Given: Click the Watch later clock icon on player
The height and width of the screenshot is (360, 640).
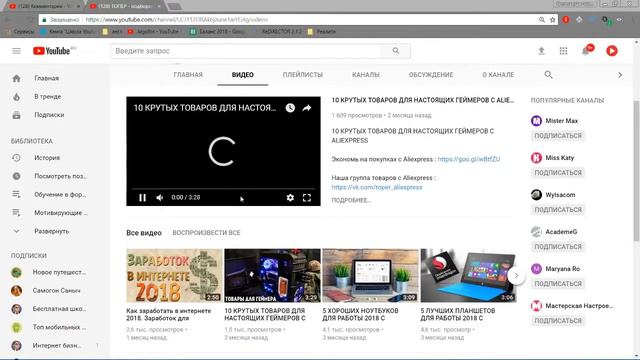Looking at the screenshot, I should click(290, 108).
